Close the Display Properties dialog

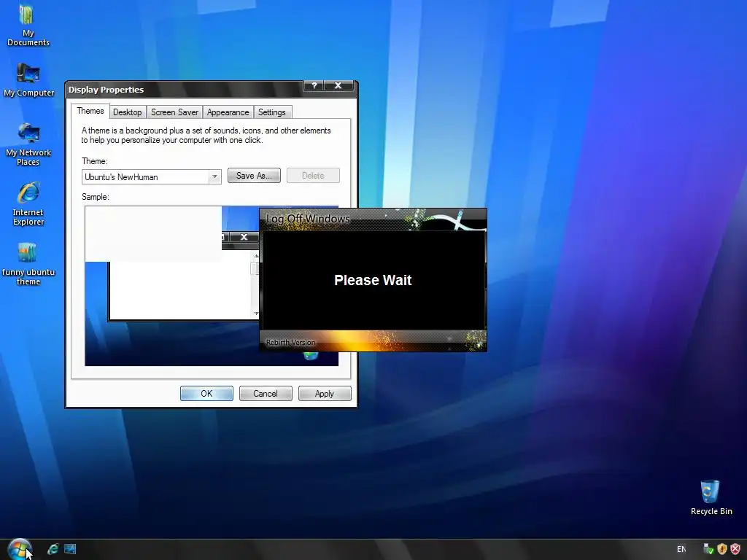(338, 86)
